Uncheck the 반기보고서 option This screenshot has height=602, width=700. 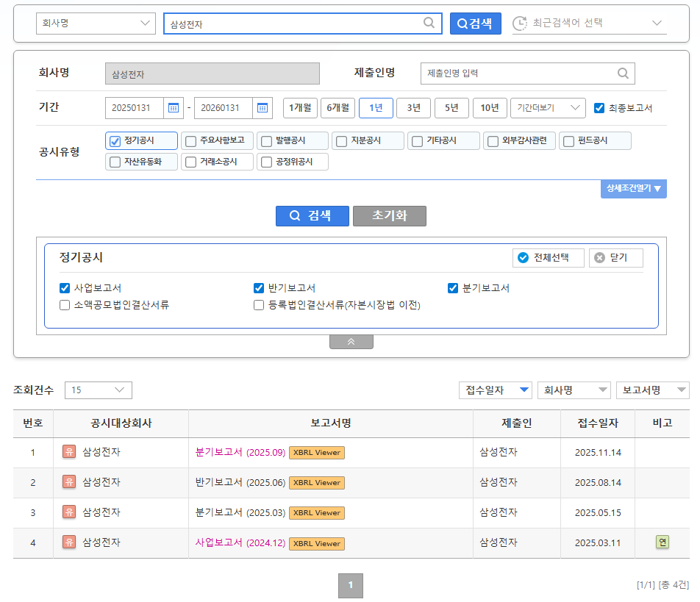259,288
